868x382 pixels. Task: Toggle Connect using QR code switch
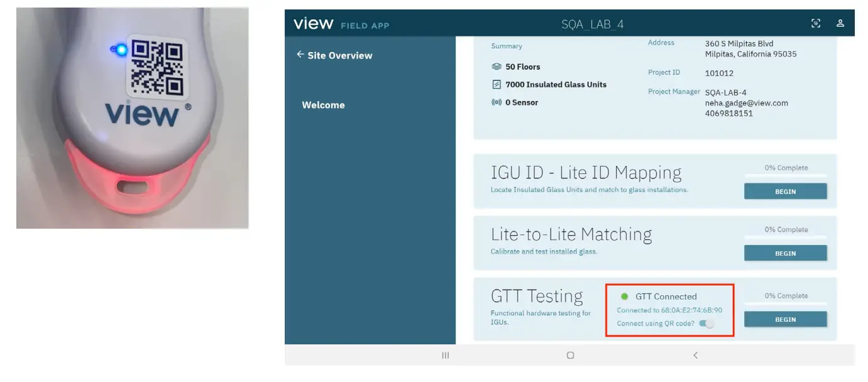(707, 324)
